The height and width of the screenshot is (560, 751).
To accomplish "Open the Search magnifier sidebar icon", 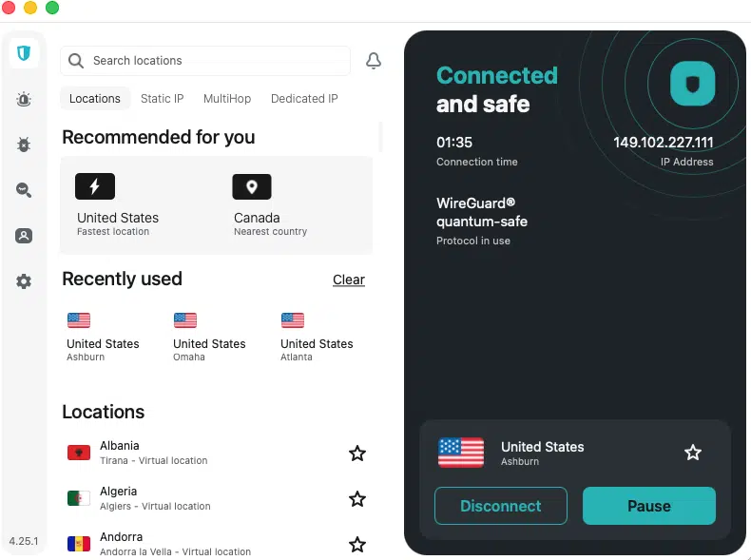I will click(24, 190).
